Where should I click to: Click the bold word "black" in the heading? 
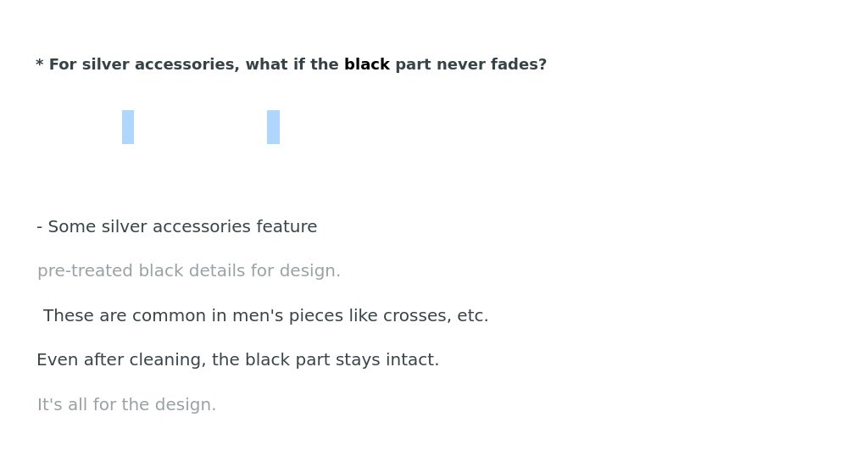pyautogui.click(x=366, y=64)
